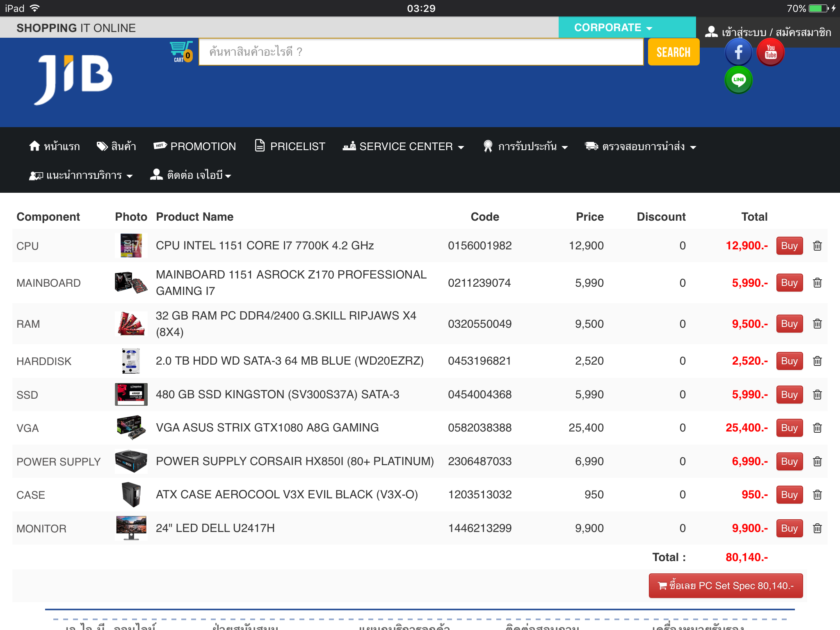
Task: Remove the CASE item via trash icon
Action: (817, 495)
